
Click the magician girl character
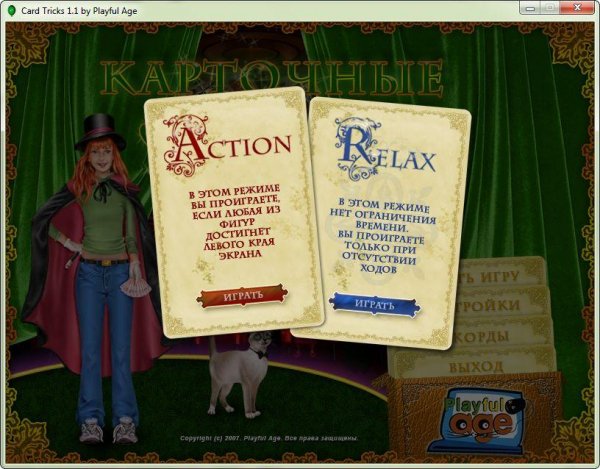click(96, 279)
